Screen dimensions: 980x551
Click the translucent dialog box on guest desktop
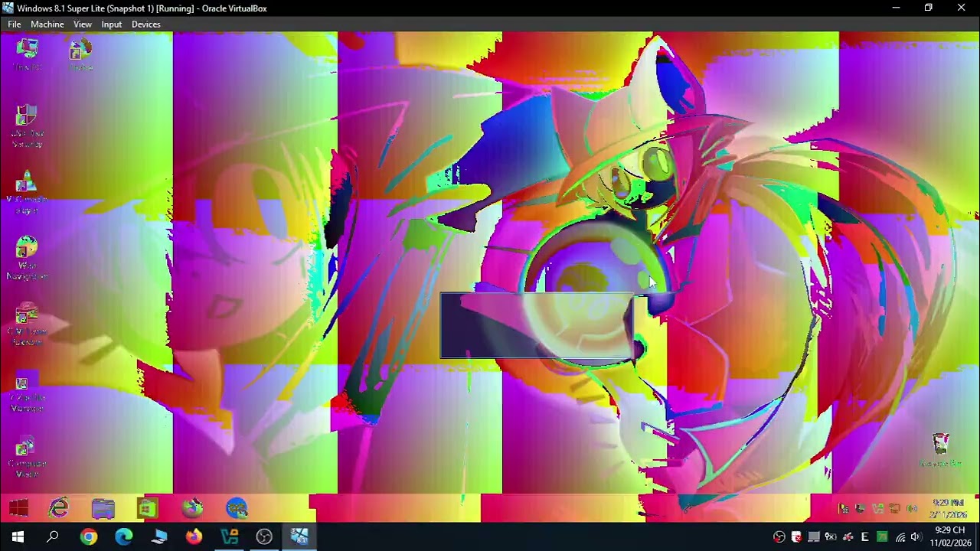pyautogui.click(x=537, y=325)
